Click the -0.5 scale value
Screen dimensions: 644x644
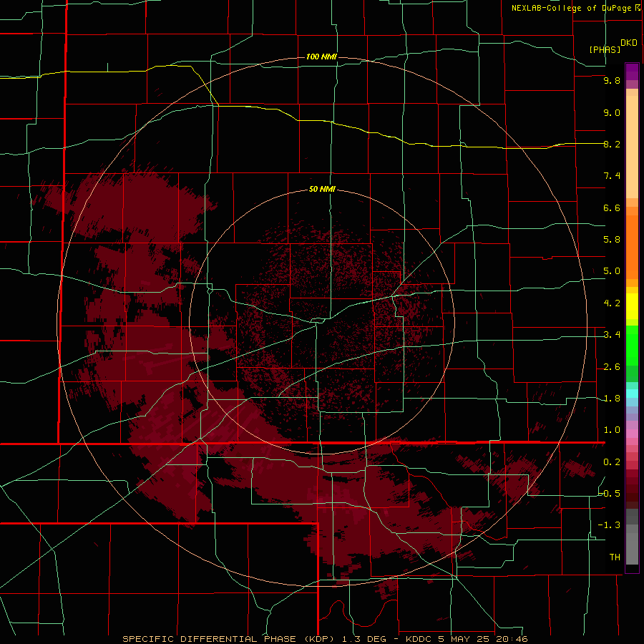coord(610,494)
